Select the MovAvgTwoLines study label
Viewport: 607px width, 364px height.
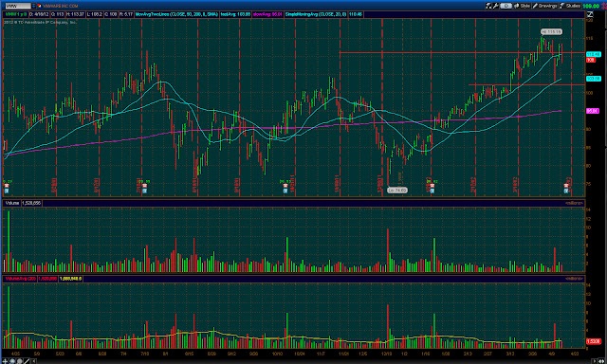pos(176,14)
